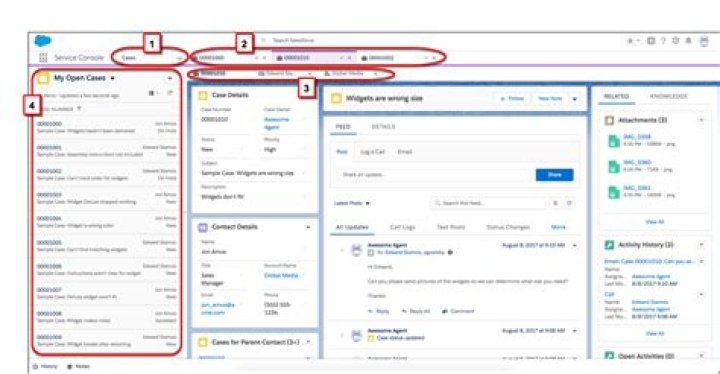Open the Awesome Agent case owner link

[276, 124]
